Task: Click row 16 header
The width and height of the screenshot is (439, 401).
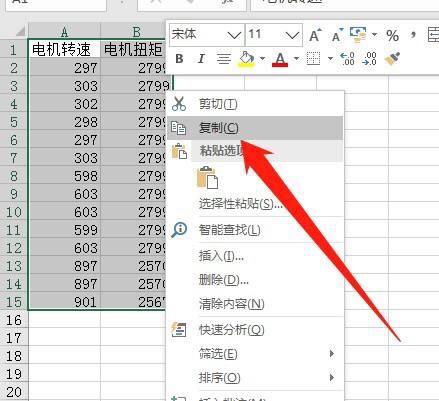Action: click(x=14, y=320)
